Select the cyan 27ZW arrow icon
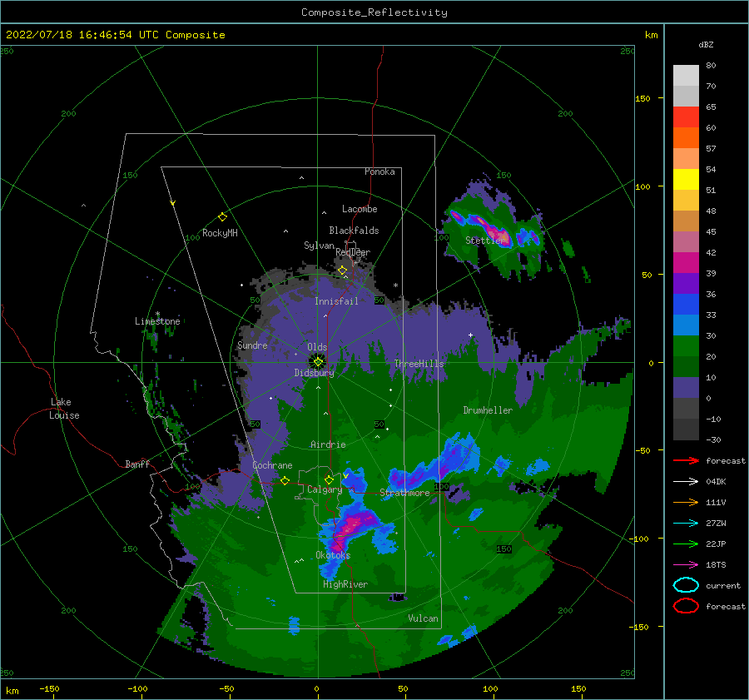 (686, 523)
